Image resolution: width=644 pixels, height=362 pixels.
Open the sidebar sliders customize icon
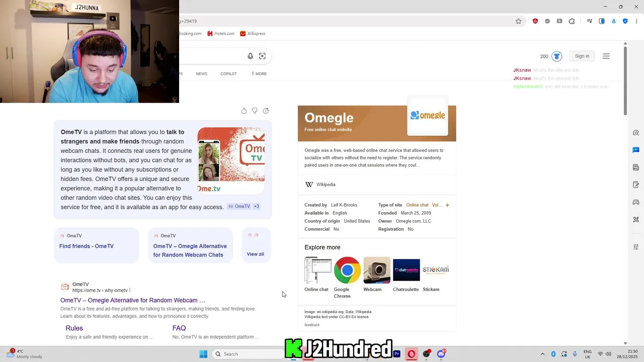click(636, 247)
